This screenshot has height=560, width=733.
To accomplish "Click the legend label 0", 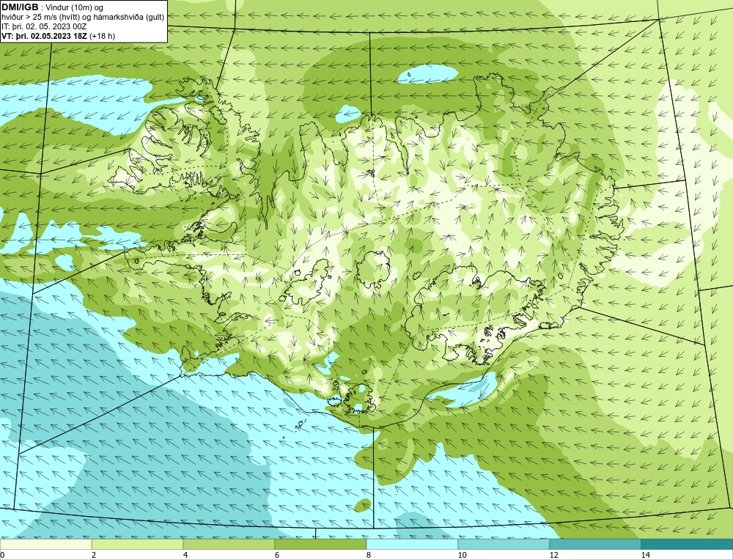I will [2, 555].
